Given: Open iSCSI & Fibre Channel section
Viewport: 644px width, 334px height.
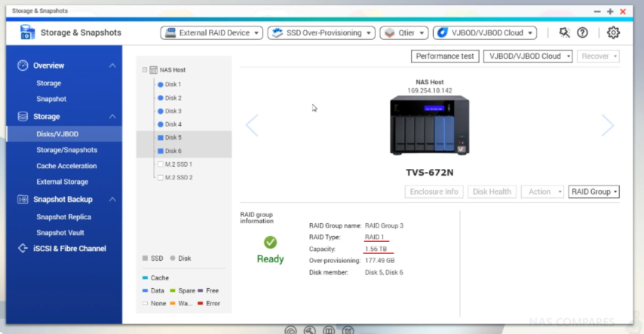Looking at the screenshot, I should click(69, 249).
